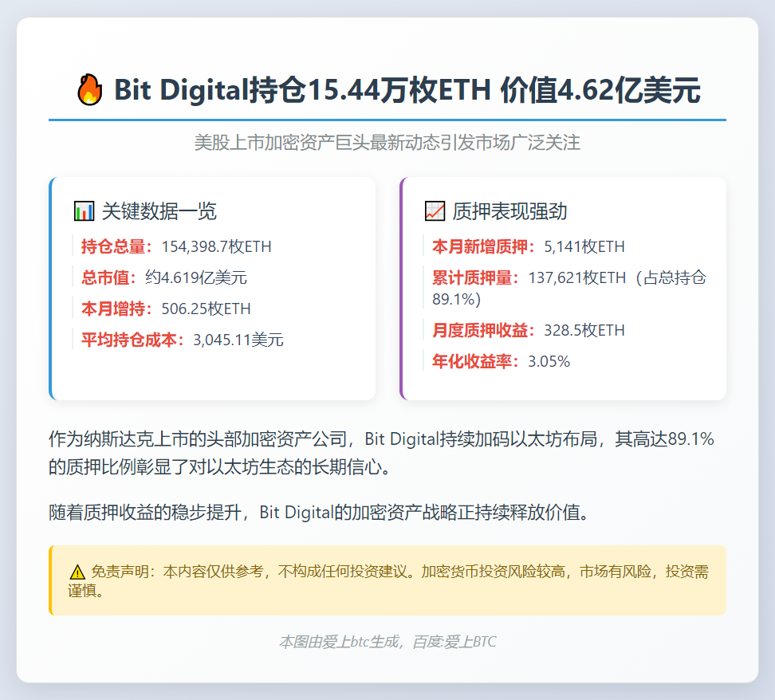Screen dimensions: 775x700
Task: Select the value 3,045.11美元
Action: pyautogui.click(x=238, y=340)
